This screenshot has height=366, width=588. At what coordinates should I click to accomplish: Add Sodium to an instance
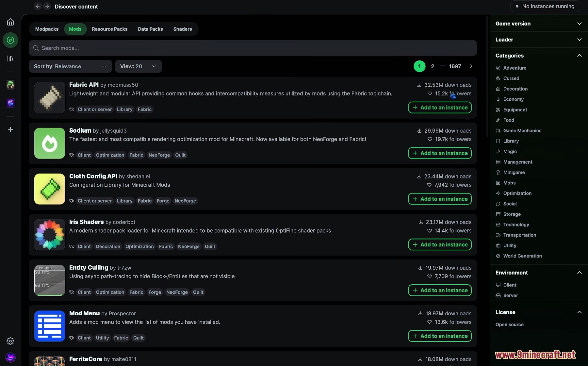440,153
